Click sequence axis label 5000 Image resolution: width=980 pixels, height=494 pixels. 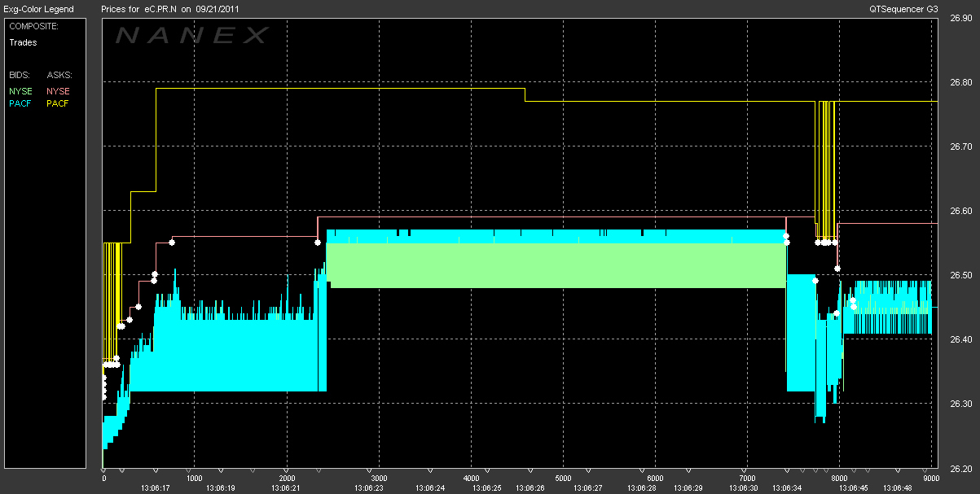563,479
